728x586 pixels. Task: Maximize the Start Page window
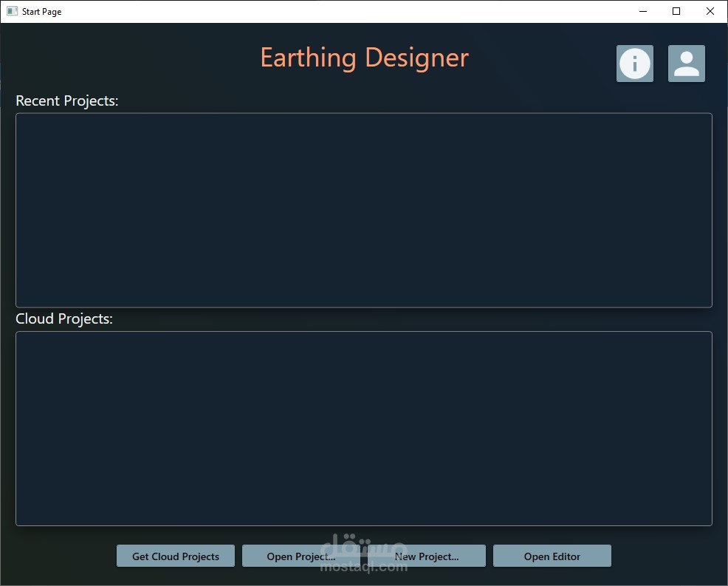click(676, 11)
